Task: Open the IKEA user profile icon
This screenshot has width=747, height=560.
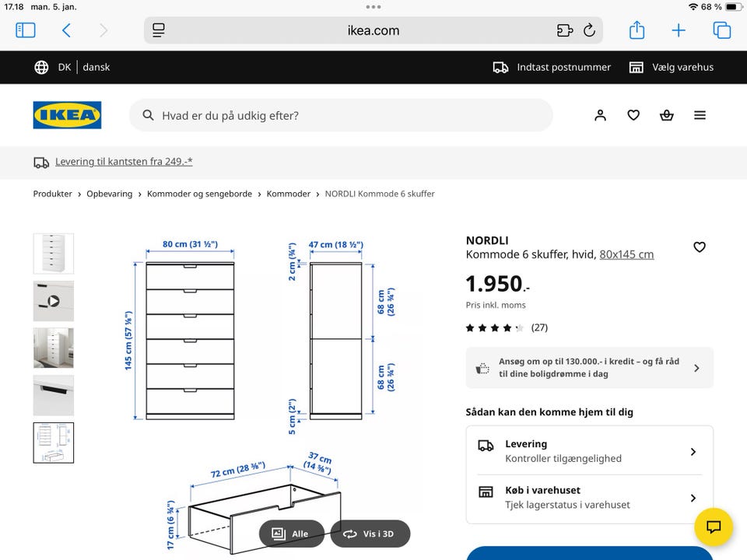Action: [x=600, y=115]
